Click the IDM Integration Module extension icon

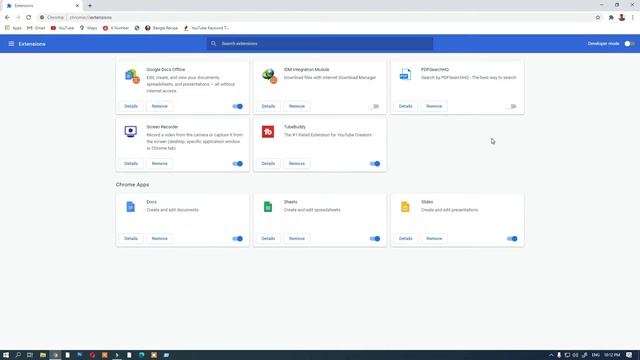point(269,76)
